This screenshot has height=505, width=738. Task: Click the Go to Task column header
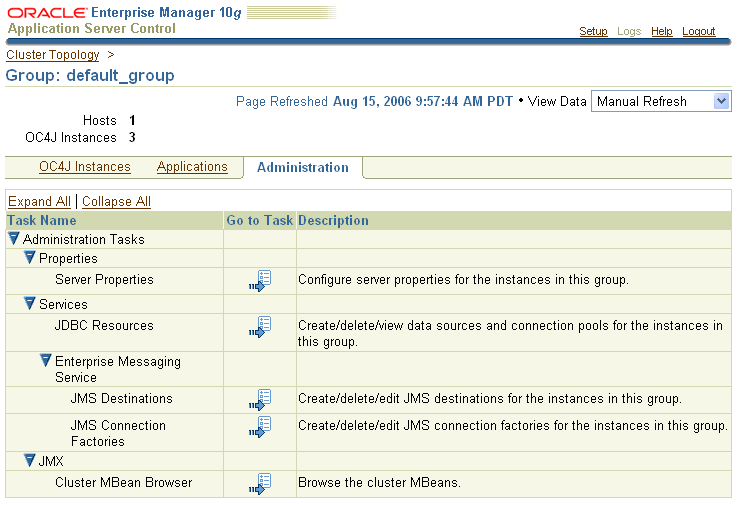coord(260,220)
